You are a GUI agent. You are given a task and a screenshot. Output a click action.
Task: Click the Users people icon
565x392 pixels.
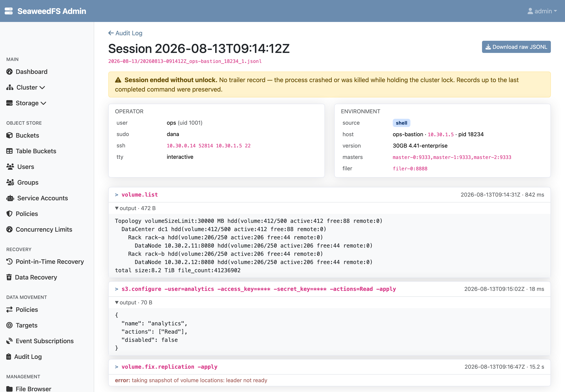click(10, 167)
